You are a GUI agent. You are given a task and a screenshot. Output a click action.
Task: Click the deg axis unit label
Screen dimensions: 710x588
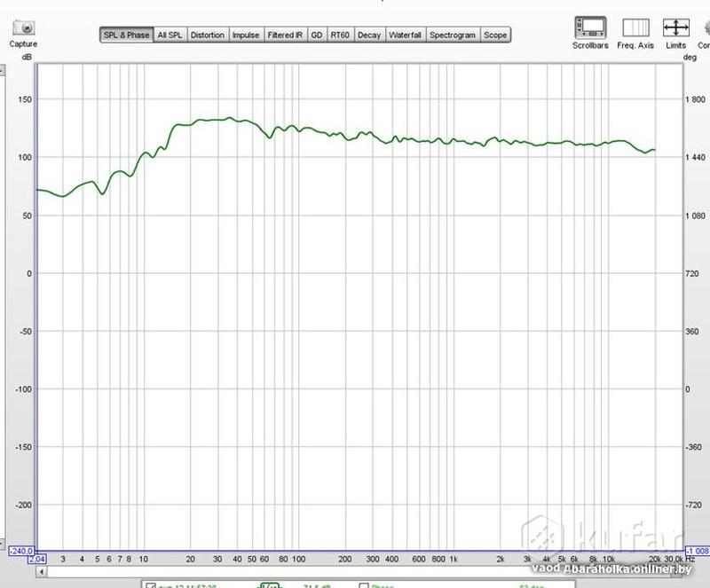690,57
